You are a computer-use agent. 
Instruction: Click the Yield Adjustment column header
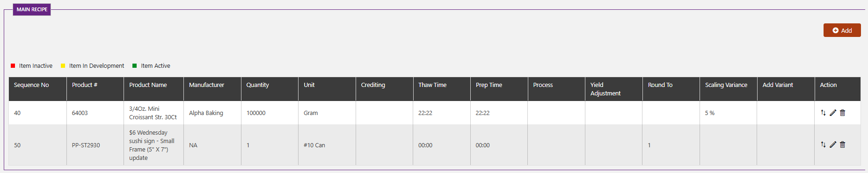pos(605,89)
